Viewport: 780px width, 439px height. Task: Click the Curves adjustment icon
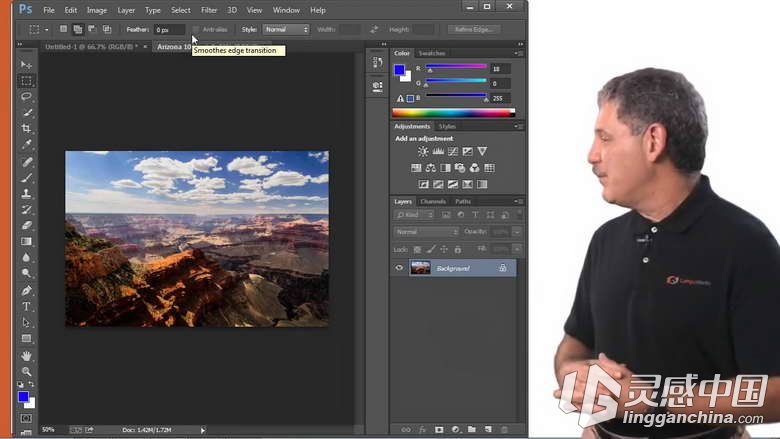tap(453, 151)
